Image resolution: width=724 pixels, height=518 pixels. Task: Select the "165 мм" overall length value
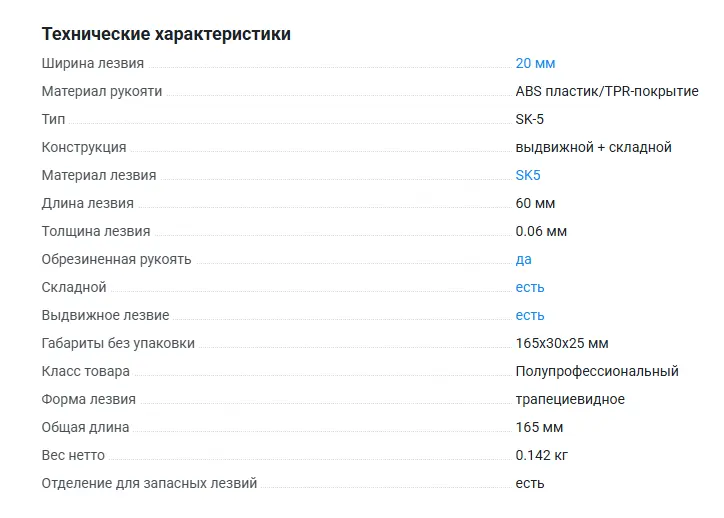tap(539, 427)
